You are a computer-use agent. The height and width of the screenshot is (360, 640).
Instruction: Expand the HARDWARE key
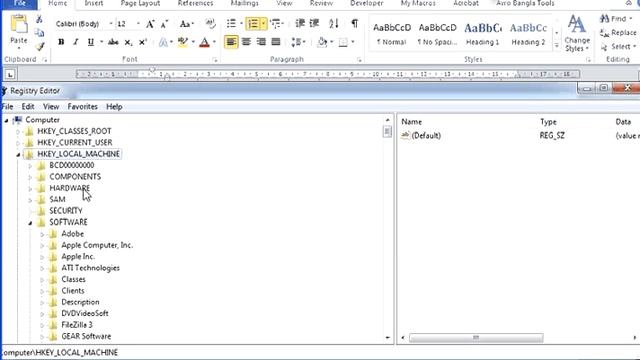coord(30,189)
